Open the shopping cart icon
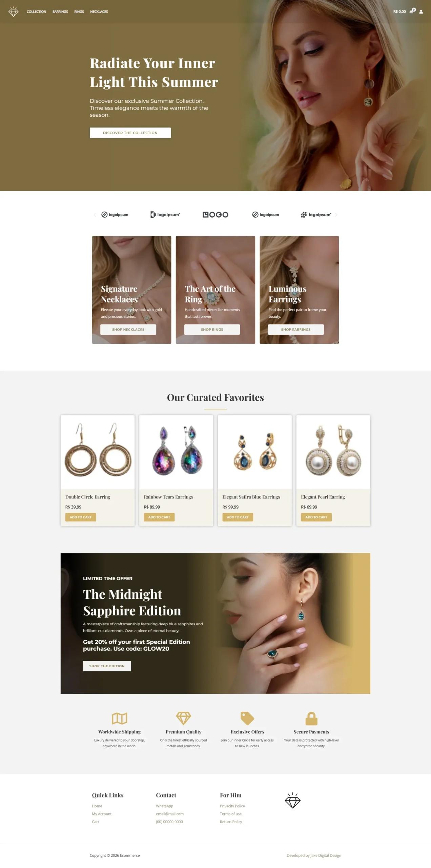The image size is (431, 868). [412, 11]
